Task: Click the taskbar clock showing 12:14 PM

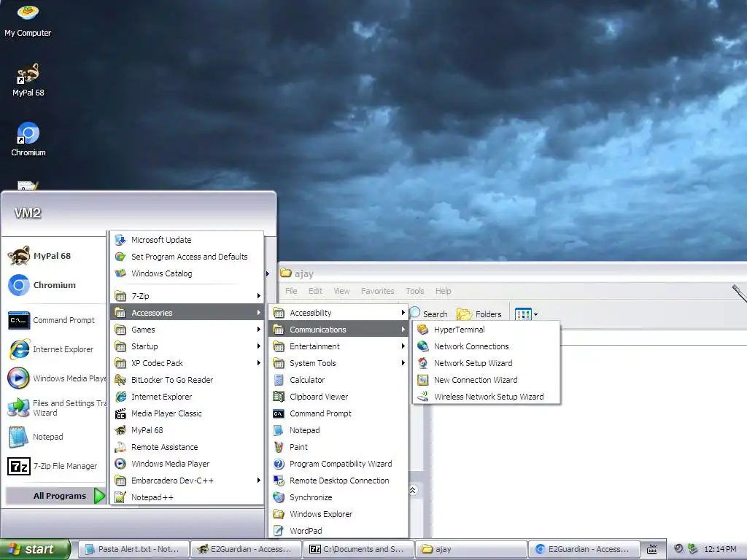Action: tap(720, 549)
